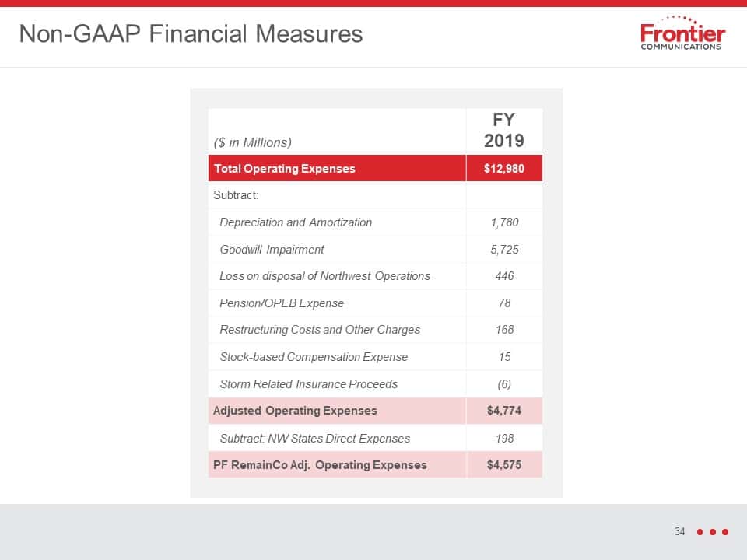Click the Adjusted Operating Expenses pink row

(375, 411)
